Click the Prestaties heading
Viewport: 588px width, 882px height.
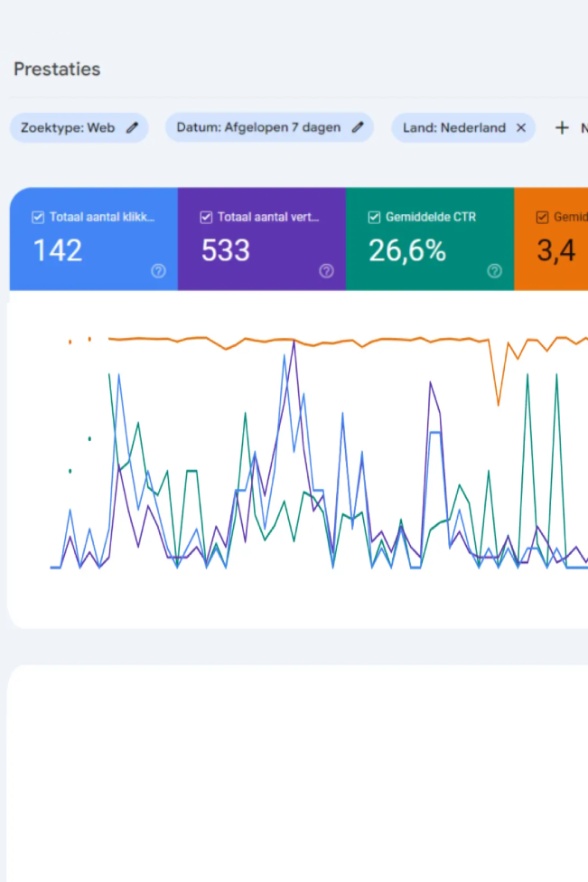pyautogui.click(x=57, y=70)
